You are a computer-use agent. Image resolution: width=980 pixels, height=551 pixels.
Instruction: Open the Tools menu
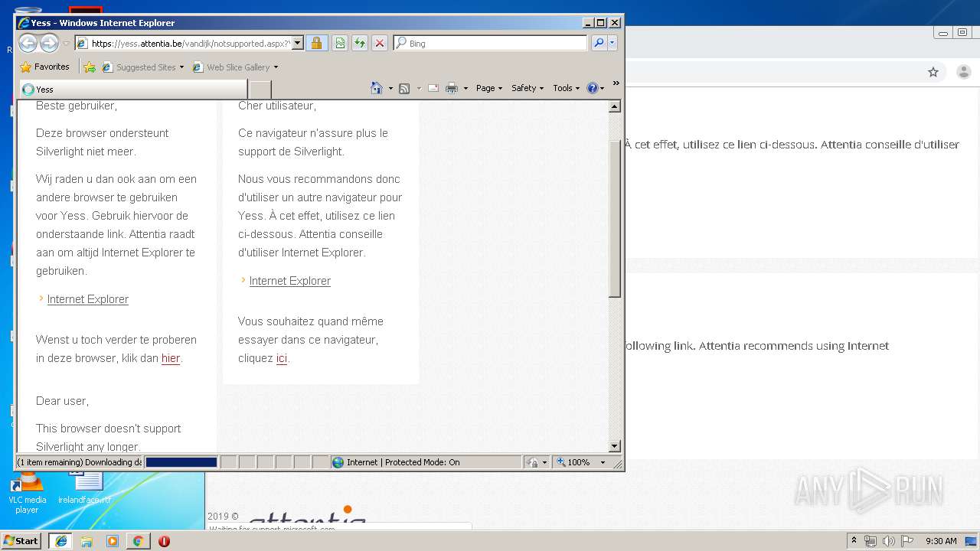566,88
